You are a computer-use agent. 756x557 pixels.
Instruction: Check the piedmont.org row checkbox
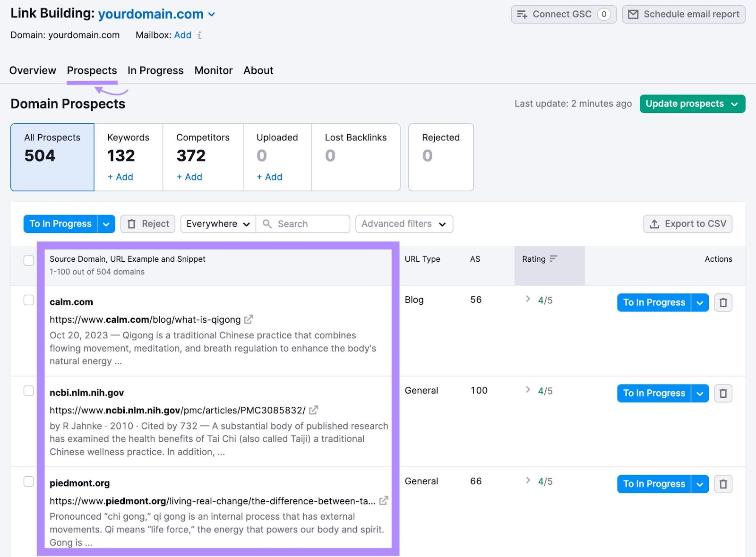[x=29, y=481]
